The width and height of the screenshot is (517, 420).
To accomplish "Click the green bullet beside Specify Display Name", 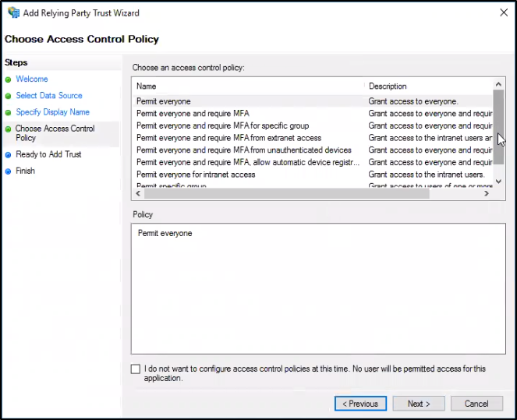I will (x=9, y=112).
